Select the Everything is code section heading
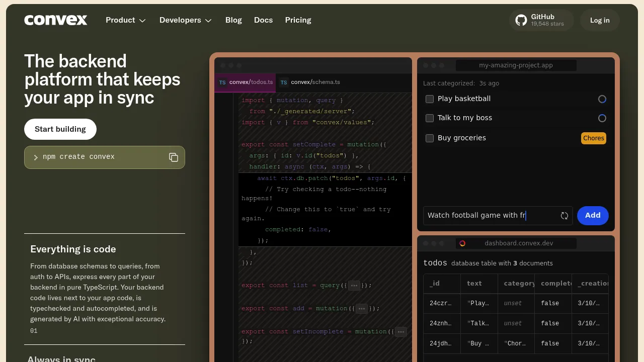This screenshot has width=644, height=362. [x=73, y=249]
